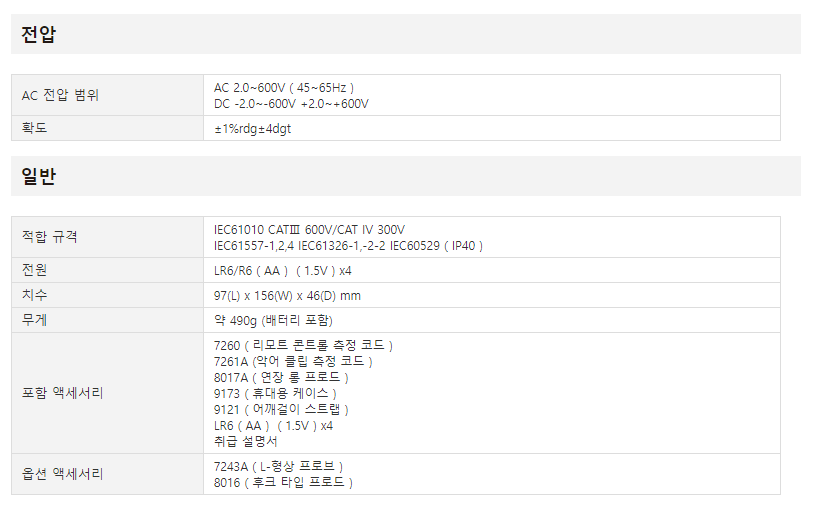Select the 7243A L-형상 프로브 option
This screenshot has width=816, height=508.
pos(278,467)
